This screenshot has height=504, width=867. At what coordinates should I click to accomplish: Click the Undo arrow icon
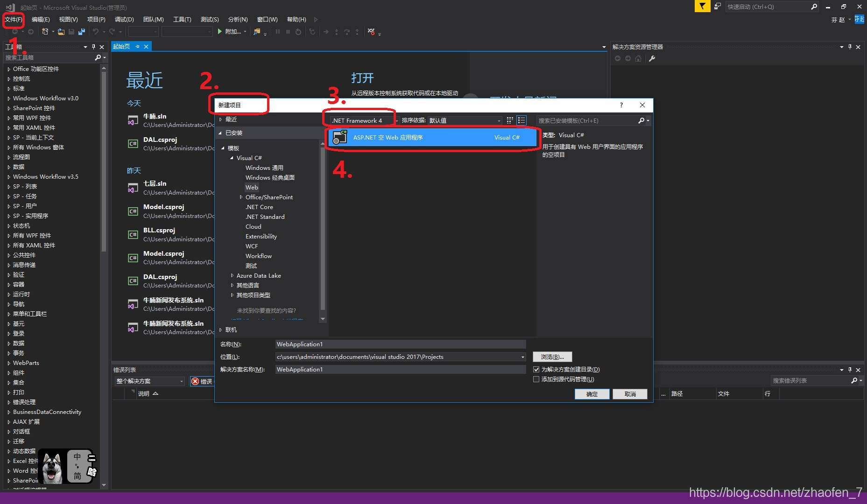[95, 32]
